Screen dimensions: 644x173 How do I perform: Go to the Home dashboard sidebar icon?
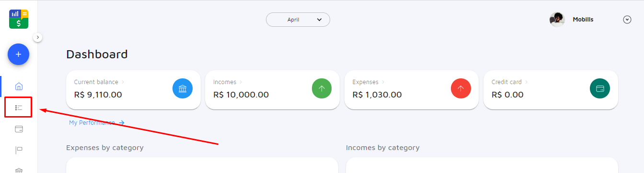19,86
